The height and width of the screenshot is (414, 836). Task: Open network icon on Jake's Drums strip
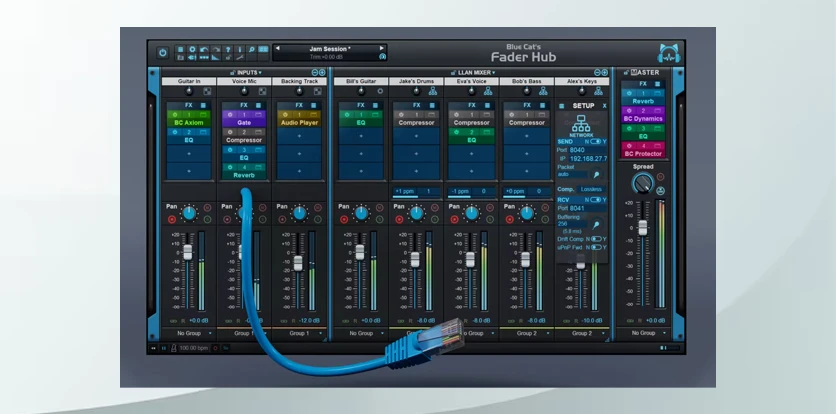coord(433,91)
